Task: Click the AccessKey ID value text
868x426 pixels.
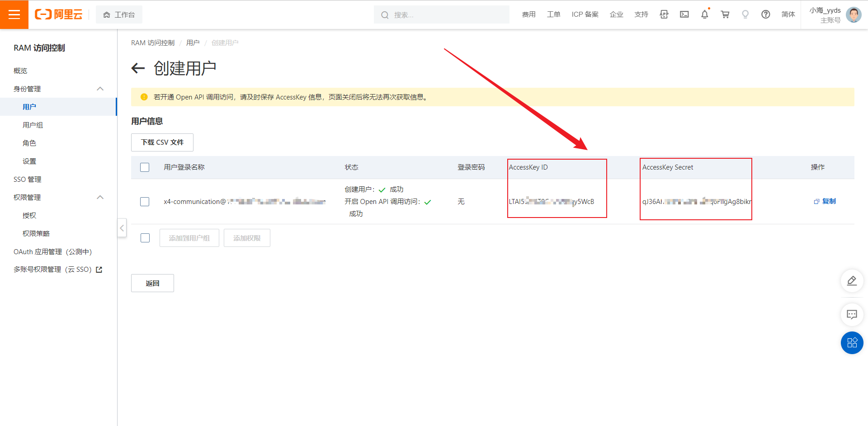Action: click(x=552, y=202)
